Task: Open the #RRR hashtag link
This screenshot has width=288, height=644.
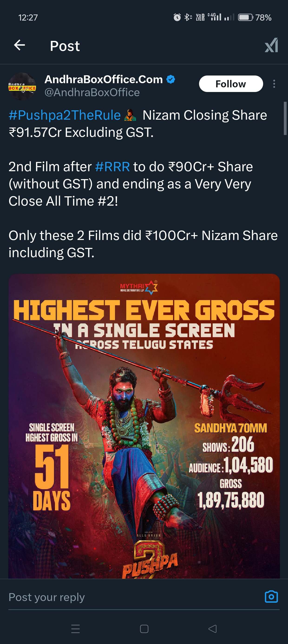Action: click(112, 167)
